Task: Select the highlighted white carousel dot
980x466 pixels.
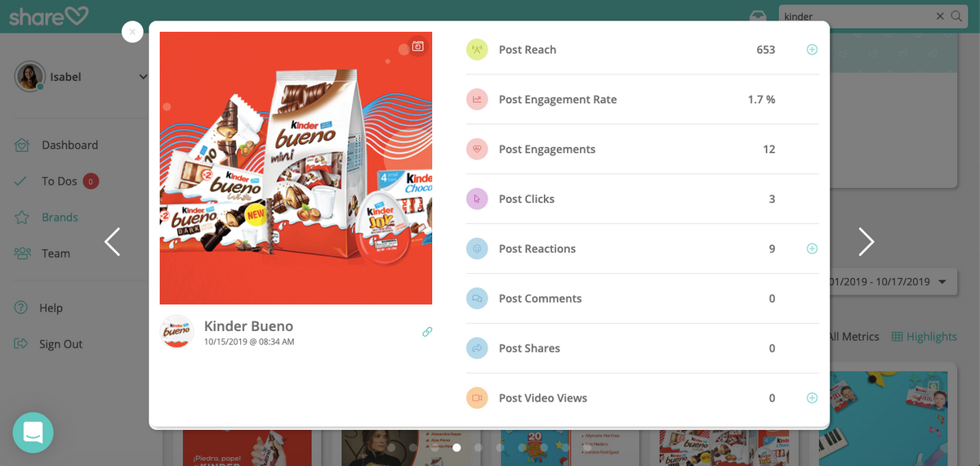Action: click(457, 447)
